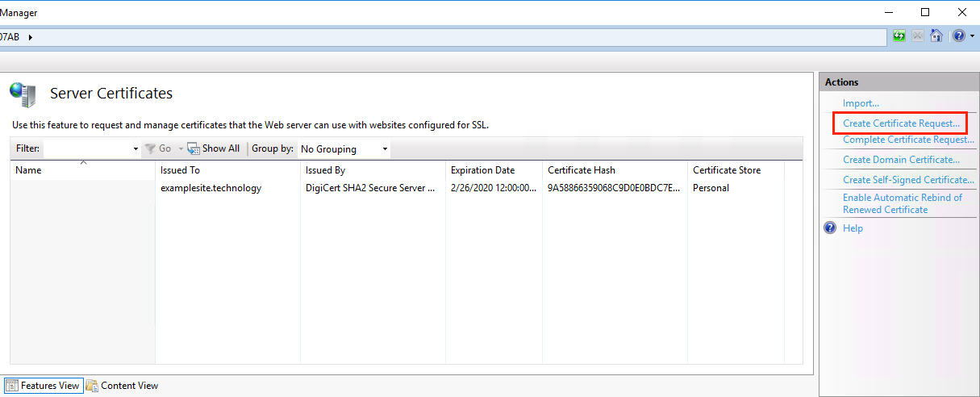Click the home icon in the address toolbar
Image resolution: width=980 pixels, height=397 pixels.
click(936, 36)
